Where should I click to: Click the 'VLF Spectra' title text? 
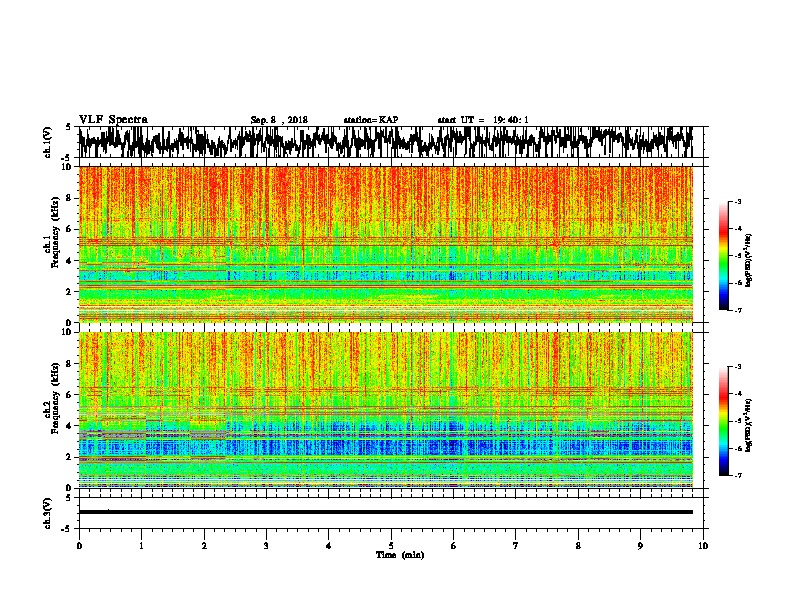113,120
